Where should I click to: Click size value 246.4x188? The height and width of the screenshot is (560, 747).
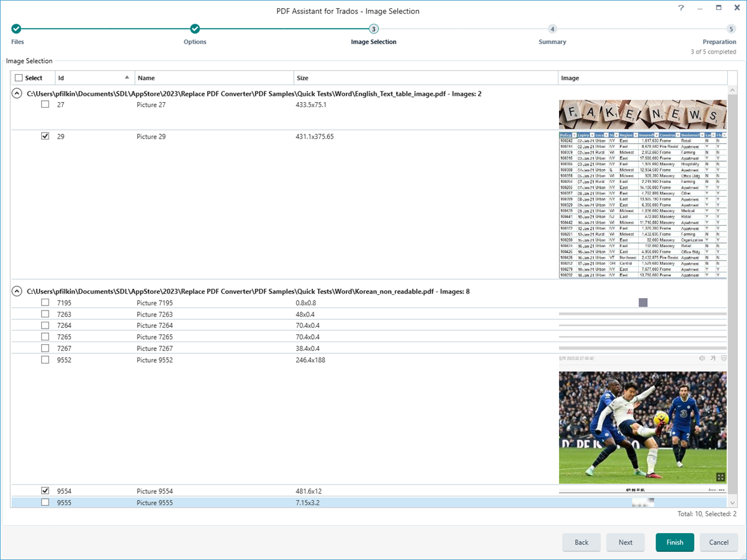pyautogui.click(x=311, y=360)
